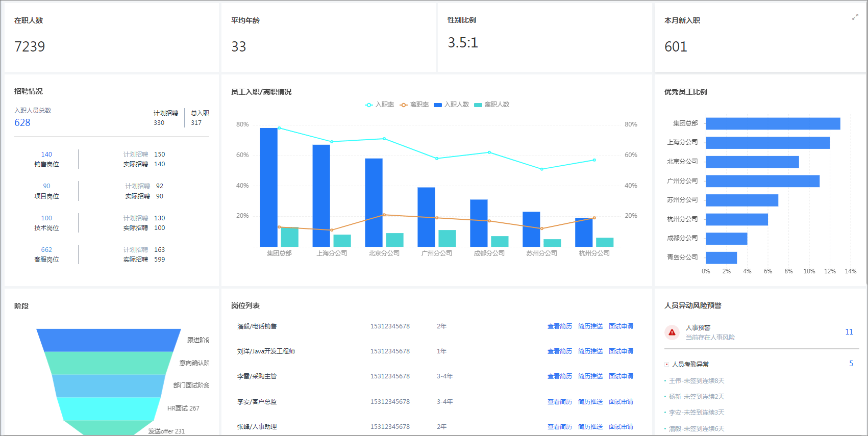The height and width of the screenshot is (436, 868).
Task: Click the 140 销售岗位 figure
Action: [x=46, y=155]
